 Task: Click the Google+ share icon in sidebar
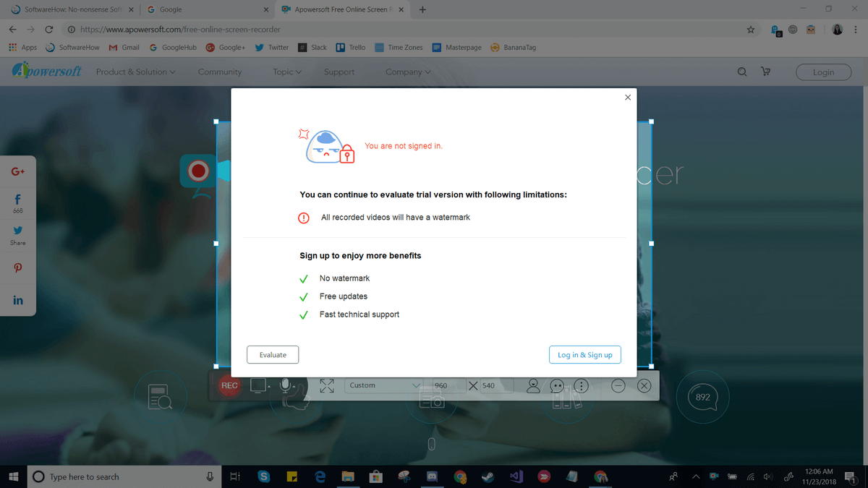point(18,171)
